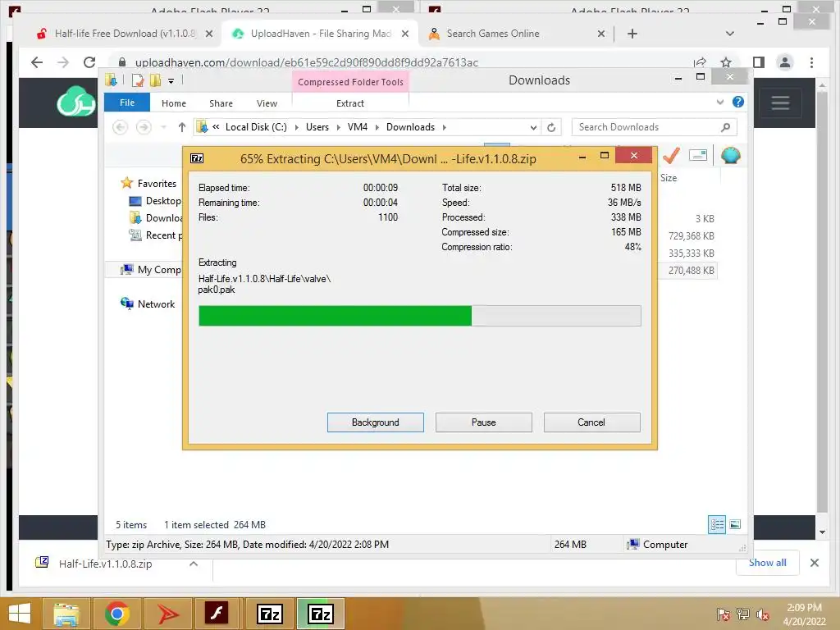
Task: Select Favorites in navigation pane
Action: 157,183
